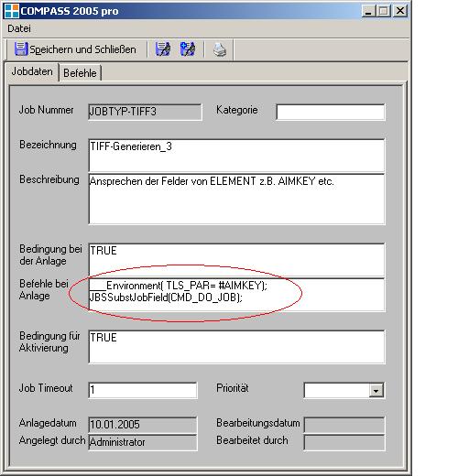
Task: Click the COMPASS app icon in title bar
Action: point(12,11)
